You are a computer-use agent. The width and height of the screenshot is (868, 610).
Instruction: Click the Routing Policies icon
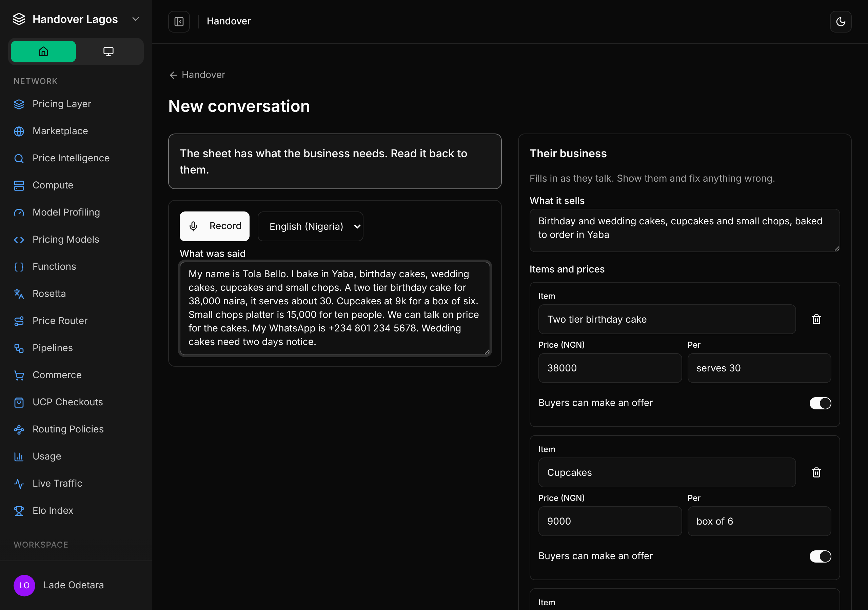coord(19,430)
